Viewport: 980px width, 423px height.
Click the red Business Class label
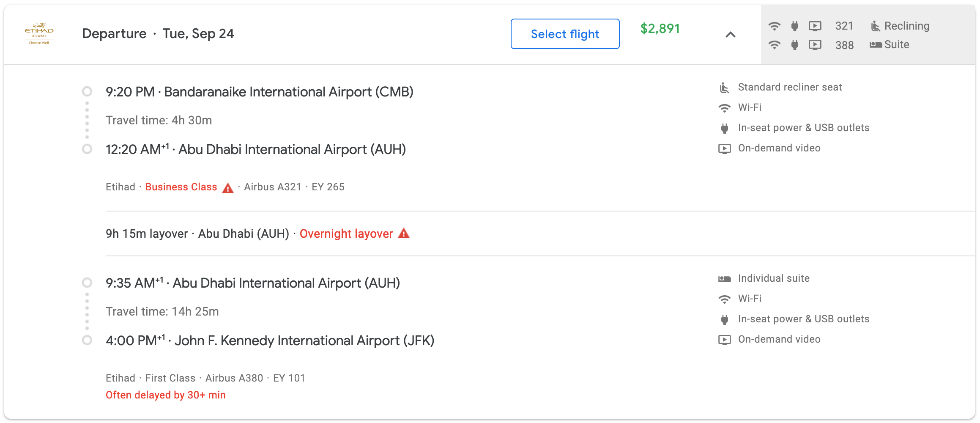(x=181, y=187)
